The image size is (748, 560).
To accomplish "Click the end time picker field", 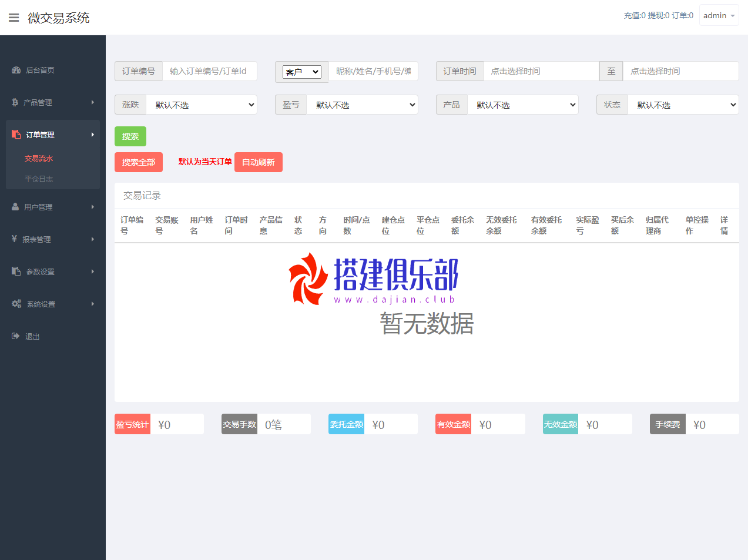I will [x=681, y=71].
